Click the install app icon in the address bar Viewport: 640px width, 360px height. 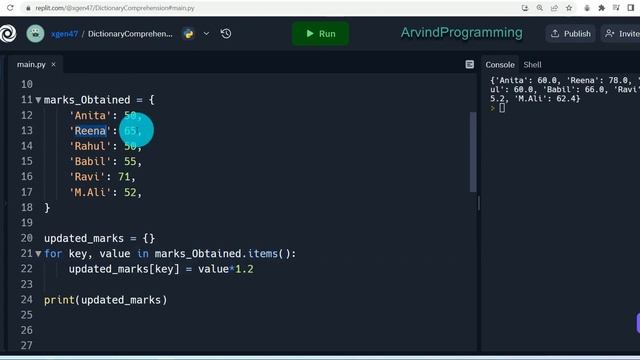tap(525, 8)
